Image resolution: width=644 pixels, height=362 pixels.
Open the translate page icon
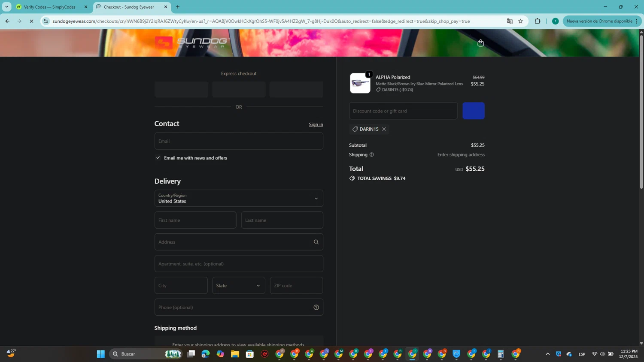[x=510, y=21]
